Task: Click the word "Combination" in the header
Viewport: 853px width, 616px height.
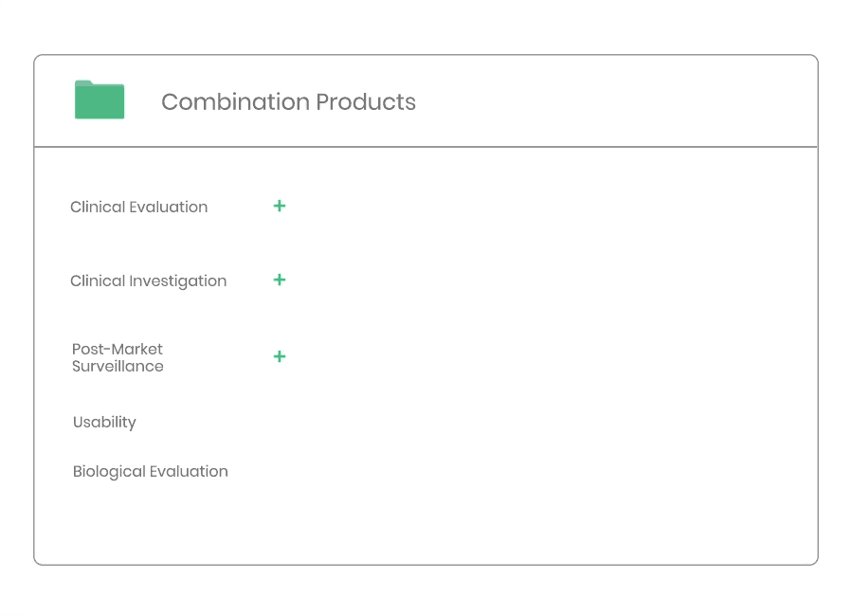Action: [x=235, y=101]
